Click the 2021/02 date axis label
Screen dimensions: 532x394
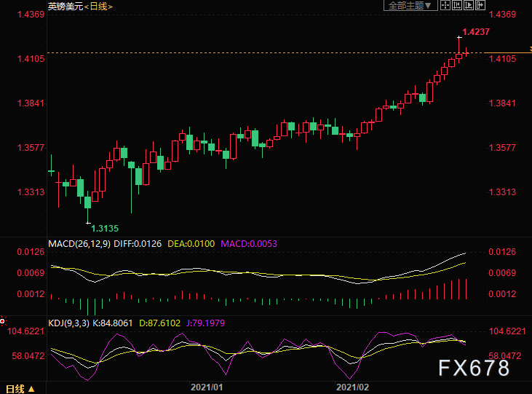(352, 387)
